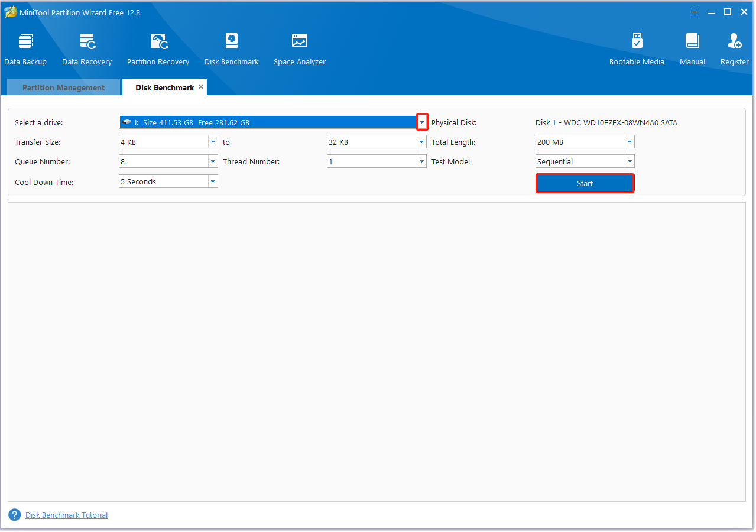Create Bootable Media
756x532 pixels.
pyautogui.click(x=637, y=49)
